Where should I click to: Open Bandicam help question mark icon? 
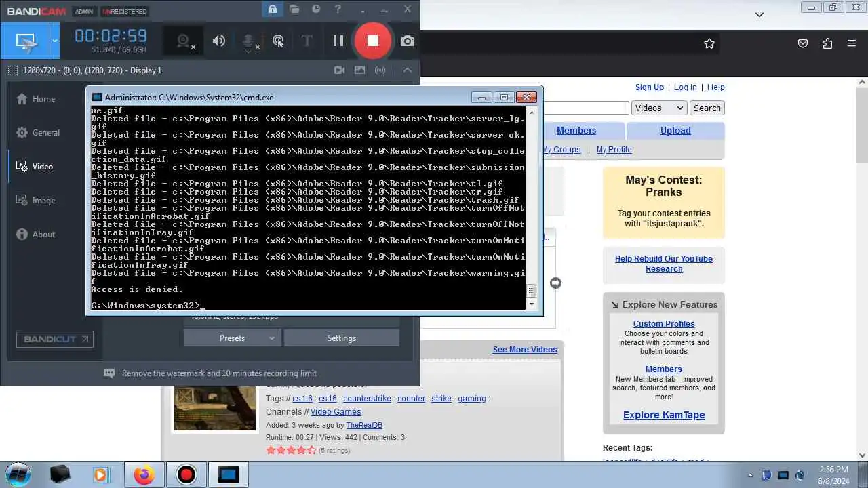[338, 9]
